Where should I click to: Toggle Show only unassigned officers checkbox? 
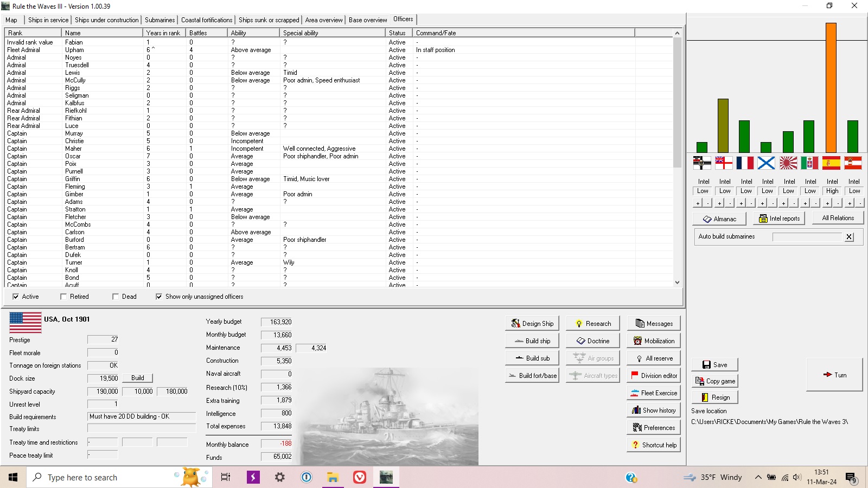click(x=159, y=297)
